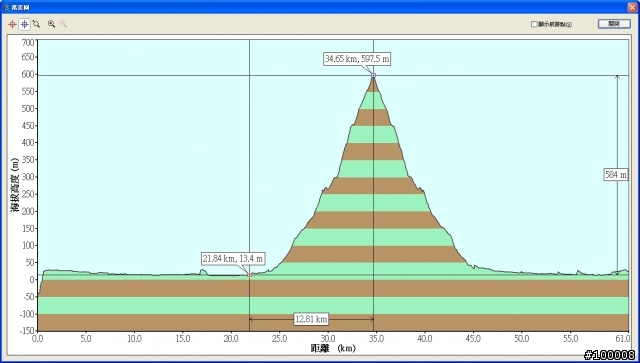
Task: Click the 700 tick on elevation axis
Action: coord(28,42)
